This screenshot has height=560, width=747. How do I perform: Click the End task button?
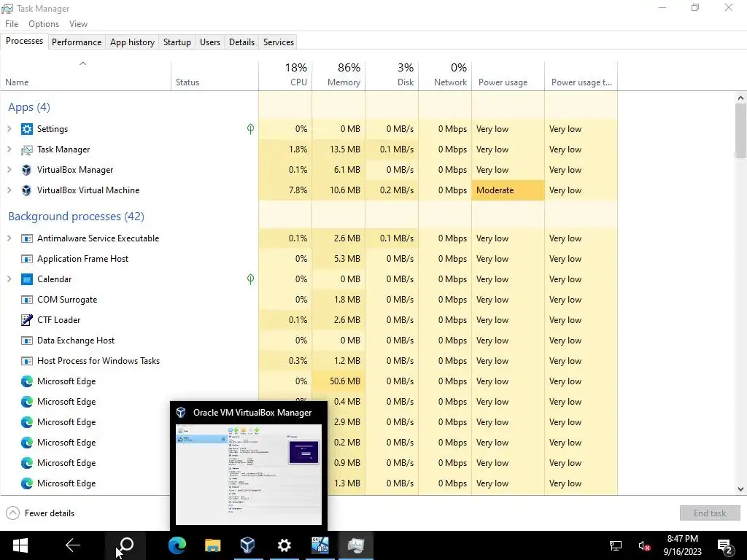coord(710,513)
